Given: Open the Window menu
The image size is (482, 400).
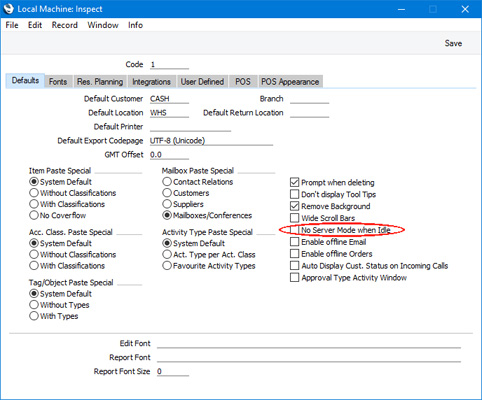Looking at the screenshot, I should (x=103, y=25).
